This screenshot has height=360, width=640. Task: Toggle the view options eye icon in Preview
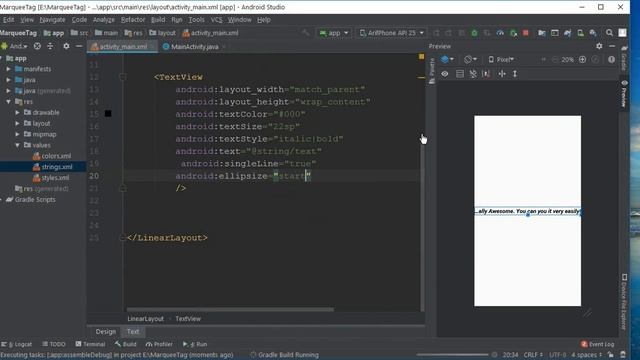coord(445,74)
